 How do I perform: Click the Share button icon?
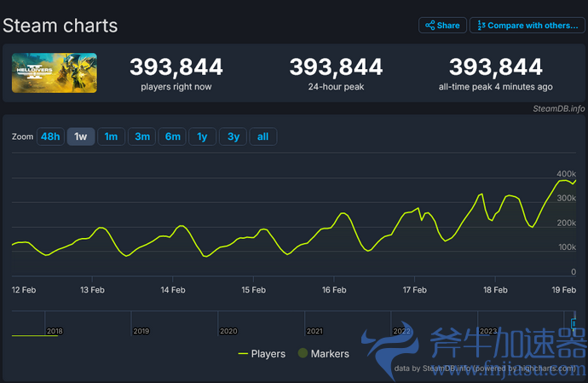click(x=430, y=26)
